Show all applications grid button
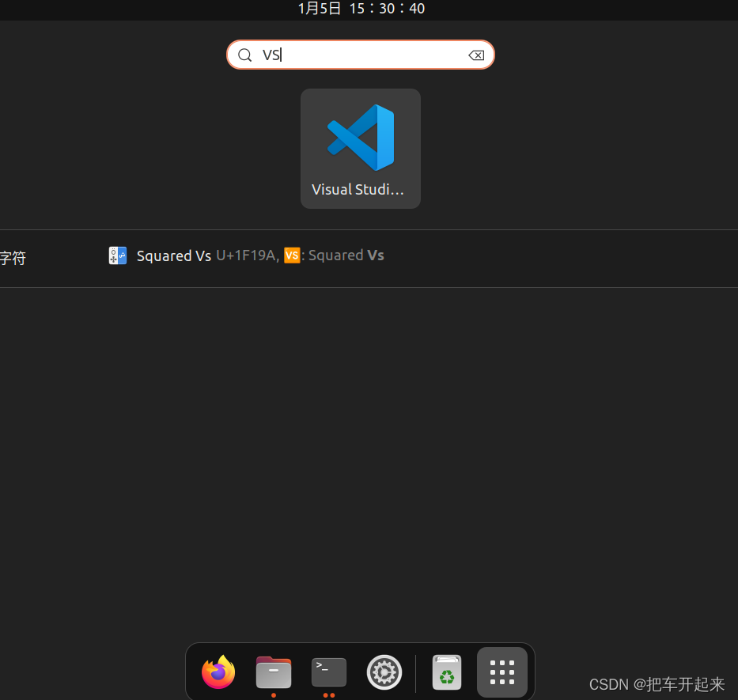This screenshot has height=700, width=738. point(502,672)
